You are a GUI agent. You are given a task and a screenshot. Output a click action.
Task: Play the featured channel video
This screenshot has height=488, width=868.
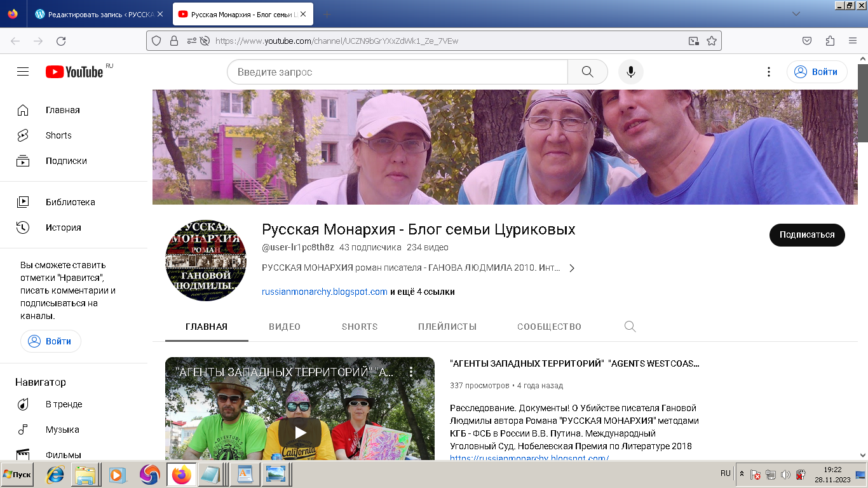coord(299,433)
